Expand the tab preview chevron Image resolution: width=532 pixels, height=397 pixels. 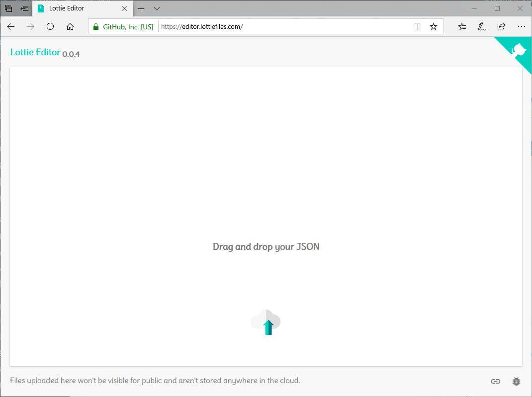(x=157, y=8)
